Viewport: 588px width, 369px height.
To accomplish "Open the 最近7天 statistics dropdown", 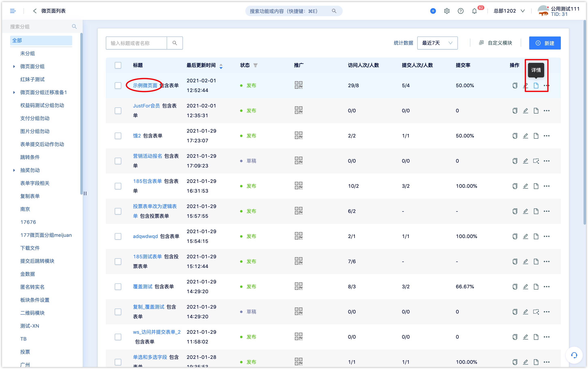I will pos(437,43).
